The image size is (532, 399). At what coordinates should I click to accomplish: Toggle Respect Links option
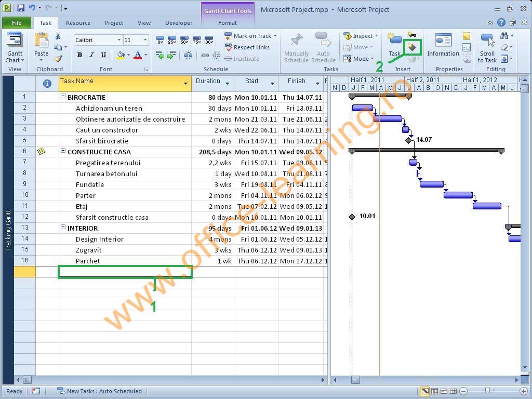[247, 47]
